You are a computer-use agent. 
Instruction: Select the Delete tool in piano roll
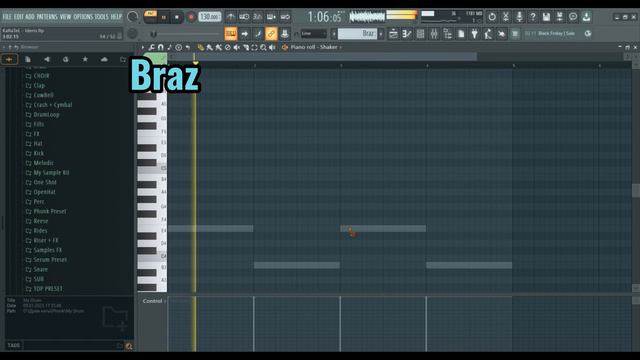pyautogui.click(x=228, y=47)
